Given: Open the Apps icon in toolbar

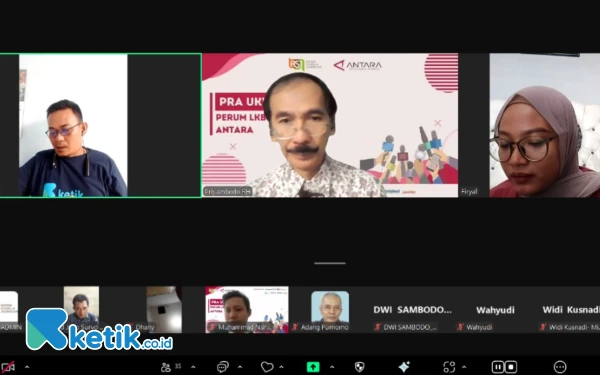Looking at the screenshot, I should pos(449,367).
